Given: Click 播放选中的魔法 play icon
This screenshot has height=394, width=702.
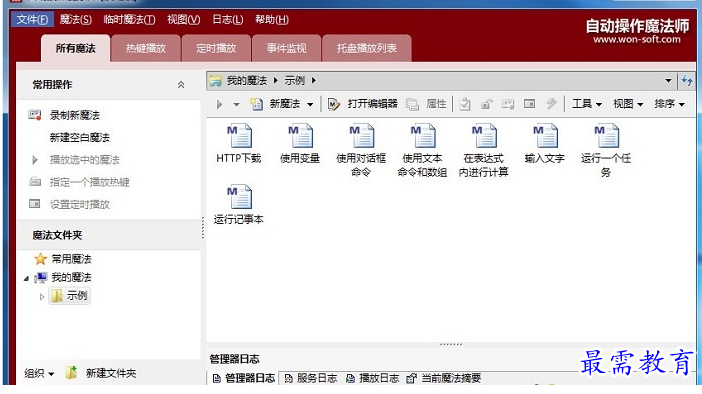Looking at the screenshot, I should coord(35,160).
